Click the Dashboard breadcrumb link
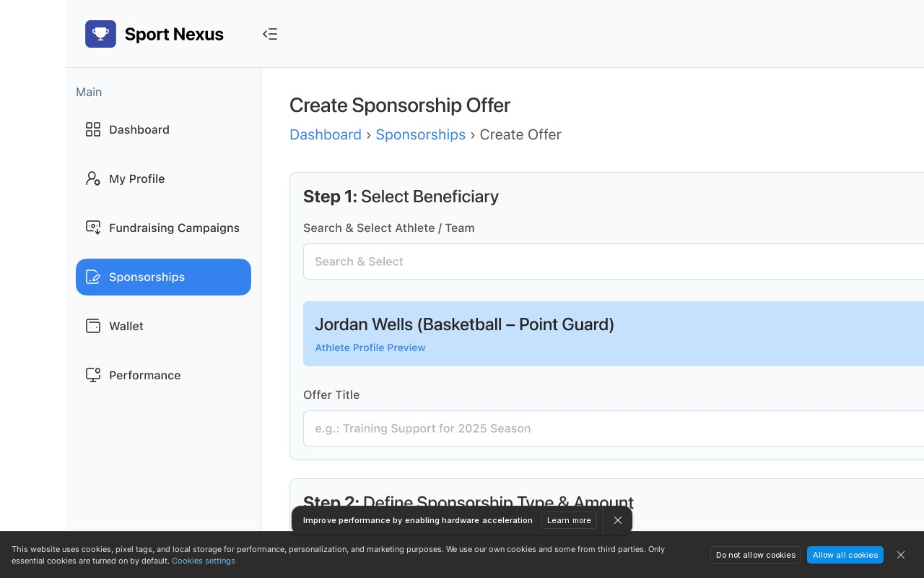924x578 pixels. pyautogui.click(x=325, y=134)
